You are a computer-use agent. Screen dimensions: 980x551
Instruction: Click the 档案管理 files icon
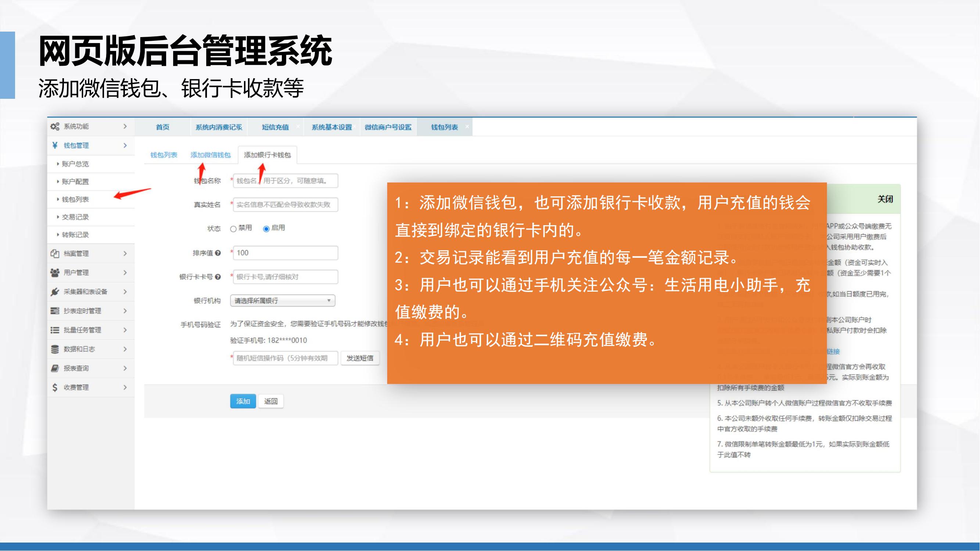[55, 253]
